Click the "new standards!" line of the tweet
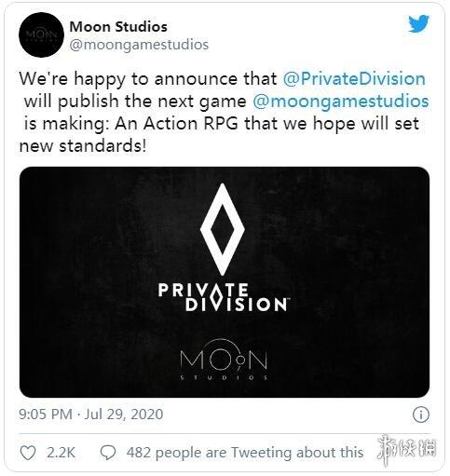The height and width of the screenshot is (476, 450). pyautogui.click(x=83, y=146)
